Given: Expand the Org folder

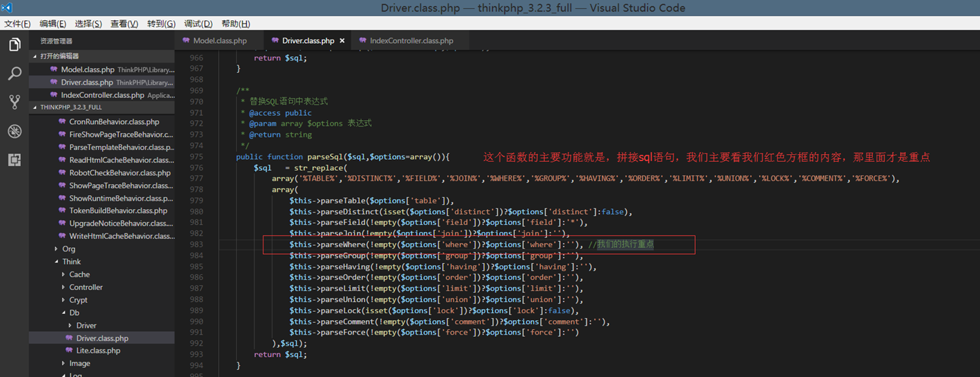Looking at the screenshot, I should [x=69, y=249].
